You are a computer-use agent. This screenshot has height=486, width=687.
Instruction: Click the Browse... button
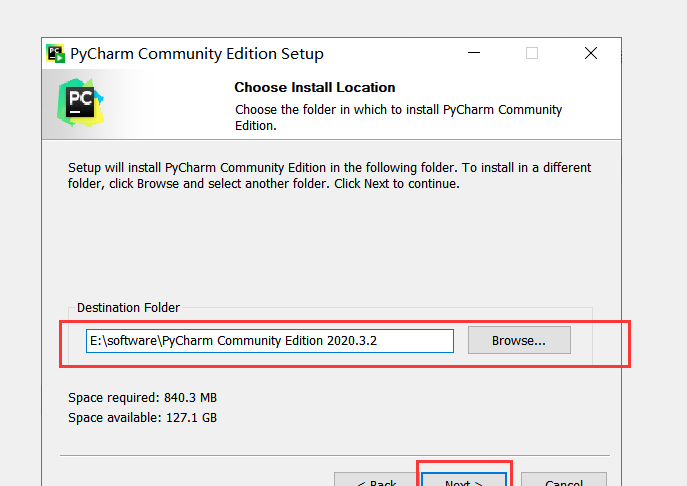point(519,340)
